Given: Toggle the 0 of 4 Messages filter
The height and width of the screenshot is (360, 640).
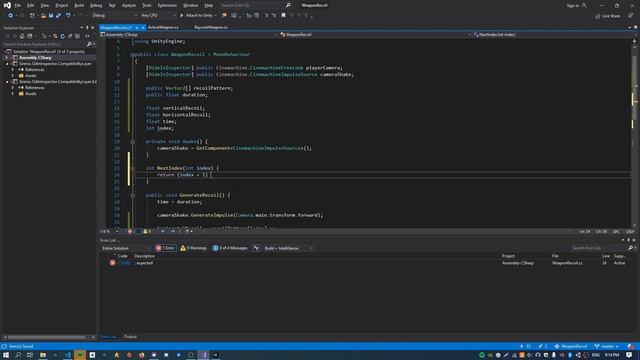Looking at the screenshot, I should tap(230, 248).
